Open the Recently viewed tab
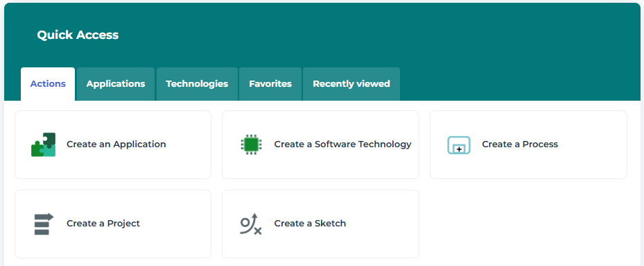Screen dimensions: 644x266 click(x=351, y=84)
